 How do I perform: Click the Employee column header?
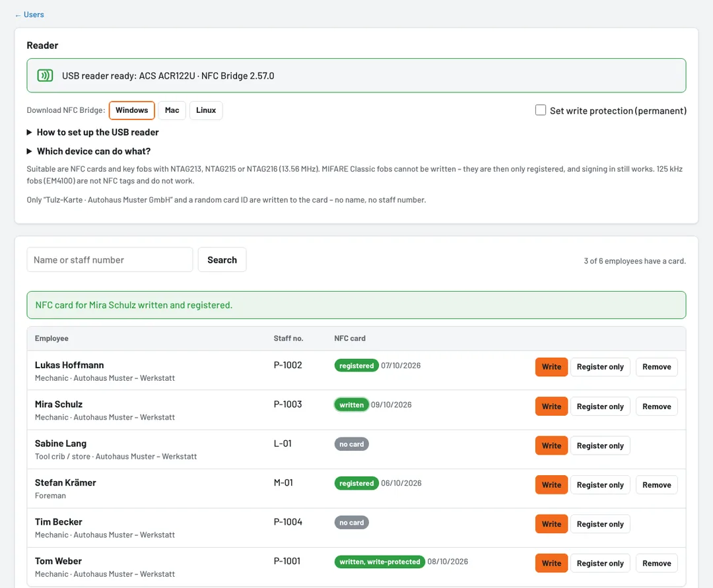tap(51, 339)
